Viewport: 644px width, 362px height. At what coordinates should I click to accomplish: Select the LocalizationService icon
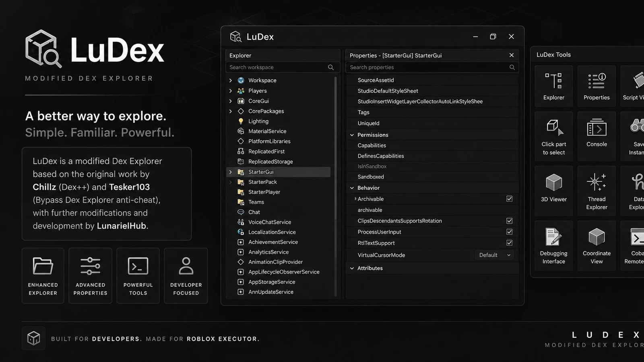tap(241, 232)
